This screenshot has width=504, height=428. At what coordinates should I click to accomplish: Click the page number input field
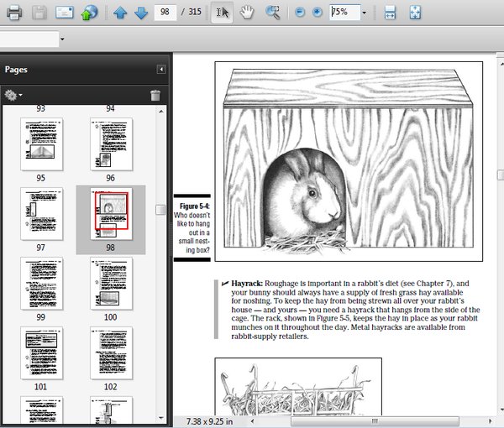pyautogui.click(x=164, y=13)
